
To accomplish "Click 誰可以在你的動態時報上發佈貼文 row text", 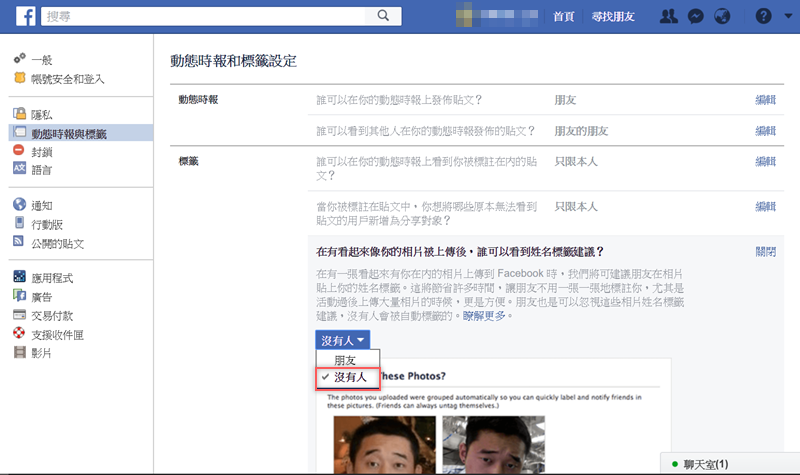I will pyautogui.click(x=399, y=100).
